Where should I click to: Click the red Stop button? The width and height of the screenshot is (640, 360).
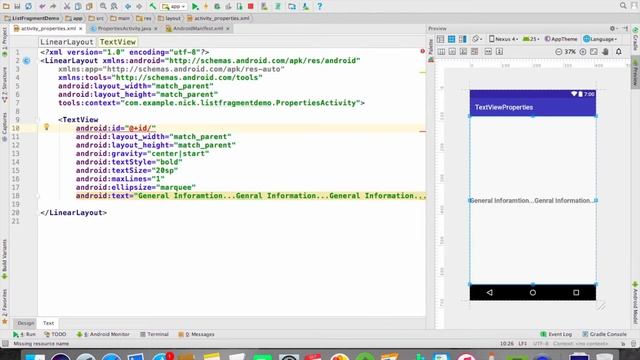(x=251, y=6)
